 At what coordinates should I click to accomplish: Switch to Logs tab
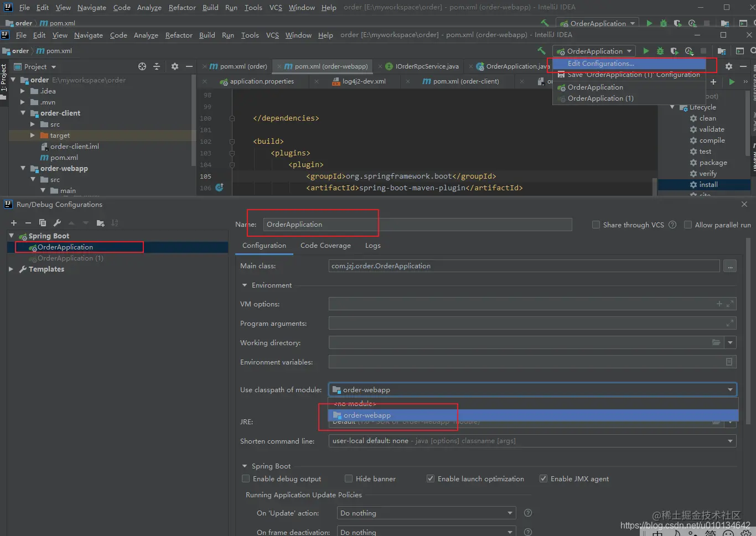point(372,246)
